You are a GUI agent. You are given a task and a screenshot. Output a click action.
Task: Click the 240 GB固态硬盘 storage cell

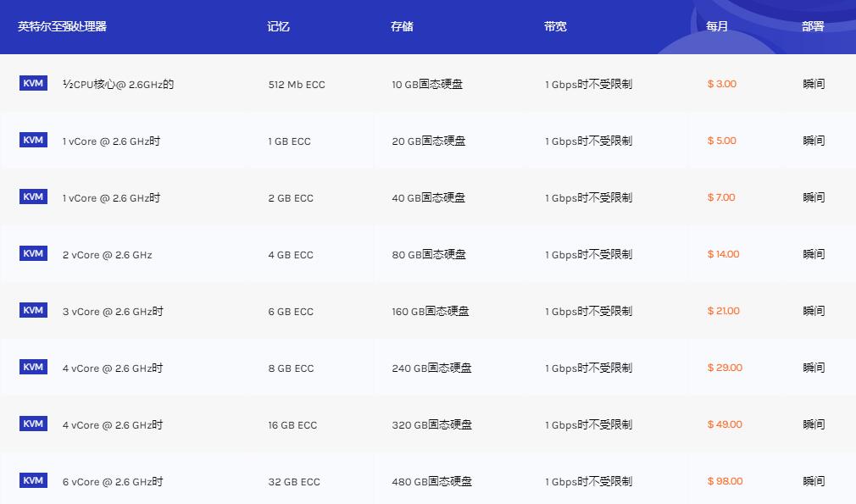coord(432,368)
